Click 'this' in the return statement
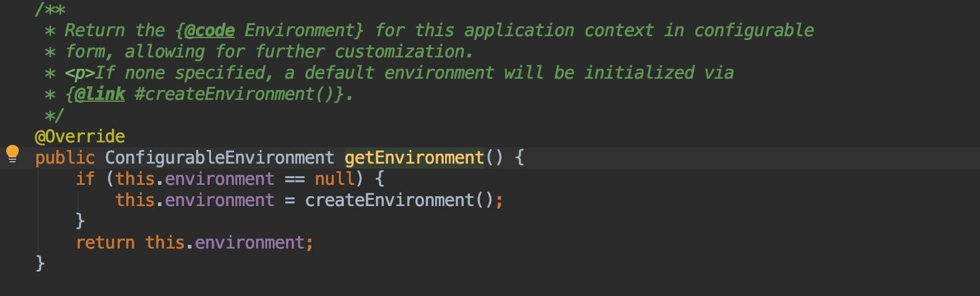The width and height of the screenshot is (980, 296). tap(165, 243)
